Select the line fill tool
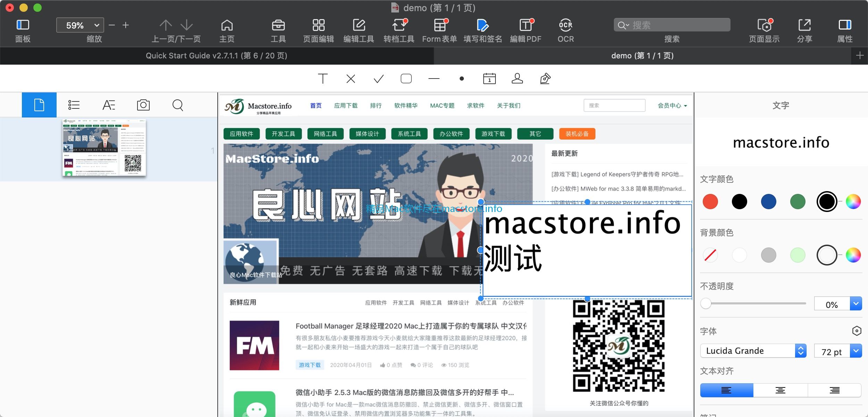 point(434,79)
